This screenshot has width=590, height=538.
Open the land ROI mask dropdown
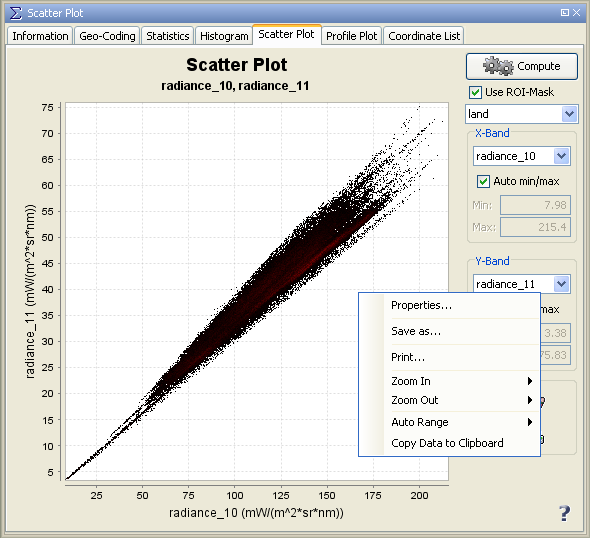pyautogui.click(x=522, y=114)
